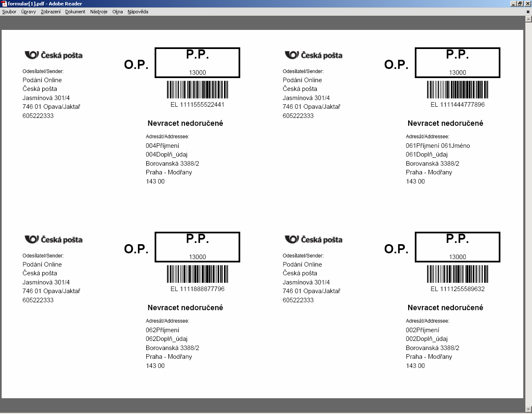The image size is (532, 414).
Task: Click the scrollbar up arrow
Action: tap(528, 19)
